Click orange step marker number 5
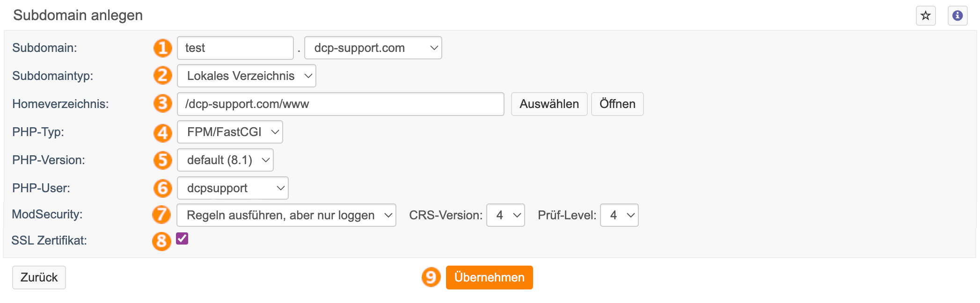 pos(163,160)
